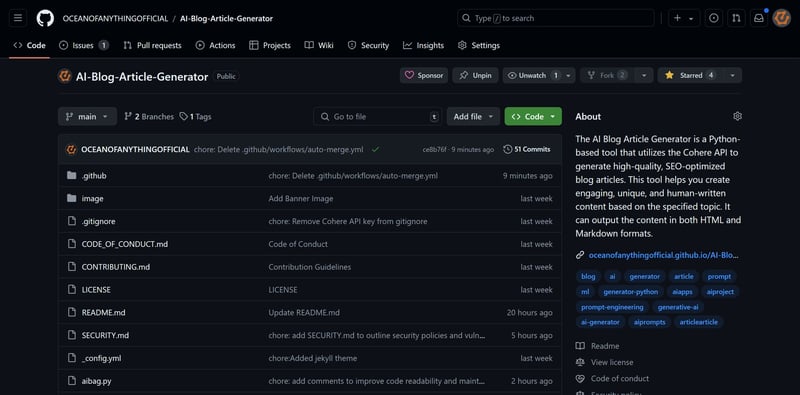Open the dropdown arrow beside Fork
Image resolution: width=800 pixels, height=395 pixels.
click(x=644, y=76)
